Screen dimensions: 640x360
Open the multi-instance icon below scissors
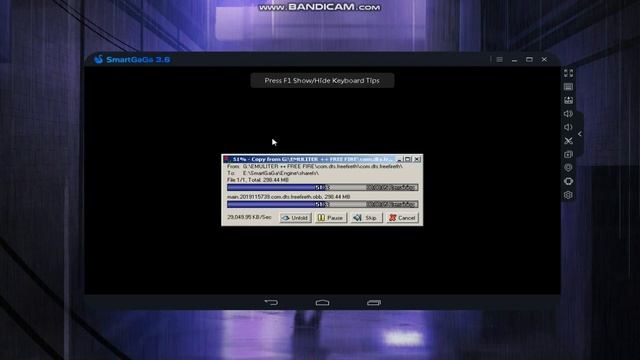coord(568,154)
